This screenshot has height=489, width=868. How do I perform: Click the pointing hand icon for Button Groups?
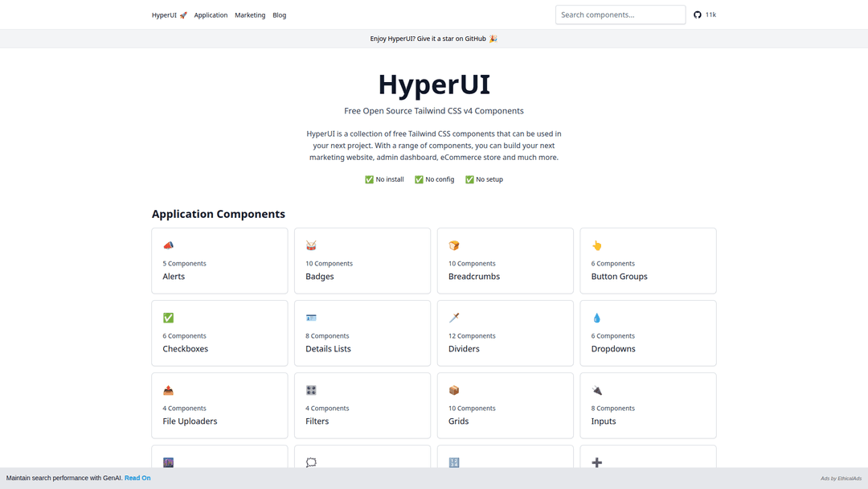coord(596,245)
